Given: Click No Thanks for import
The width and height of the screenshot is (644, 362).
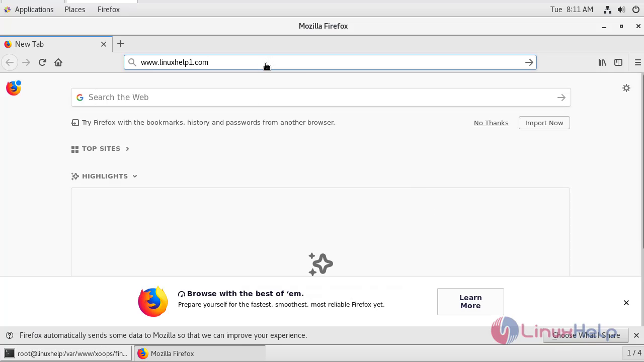Looking at the screenshot, I should (x=491, y=123).
